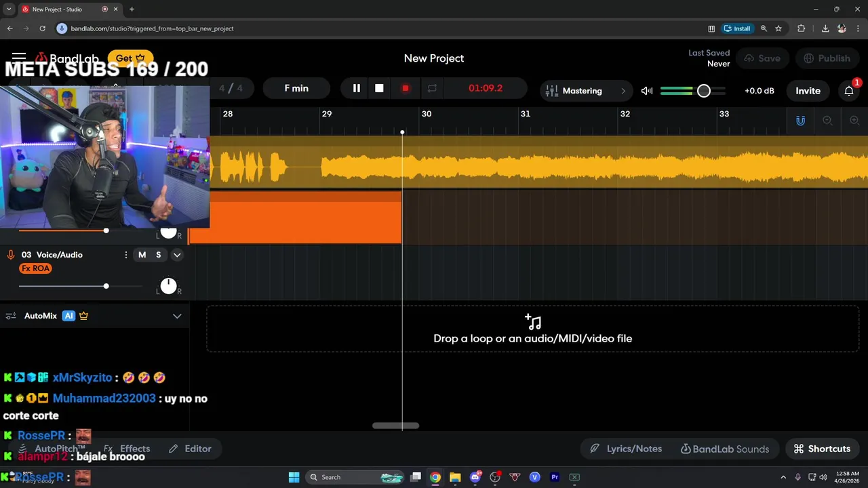Viewport: 868px width, 488px height.
Task: Solo the 03 Voice/Audio track
Action: pyautogui.click(x=159, y=255)
